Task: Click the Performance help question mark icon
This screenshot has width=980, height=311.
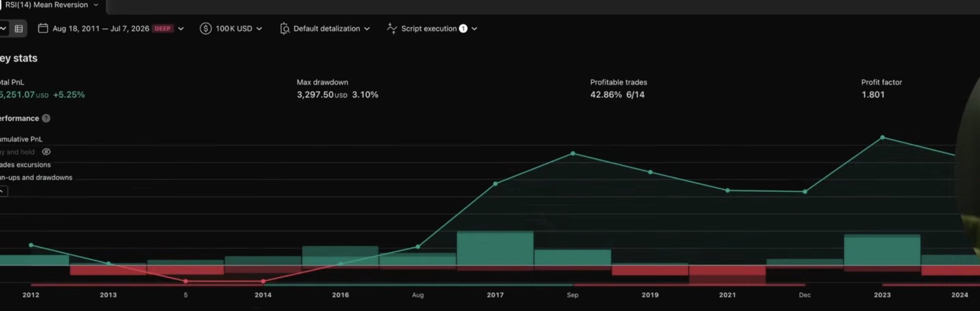Action: coord(46,118)
